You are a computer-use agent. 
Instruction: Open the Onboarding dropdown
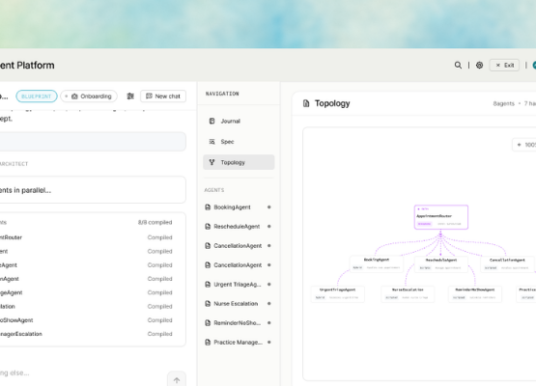[x=89, y=96]
